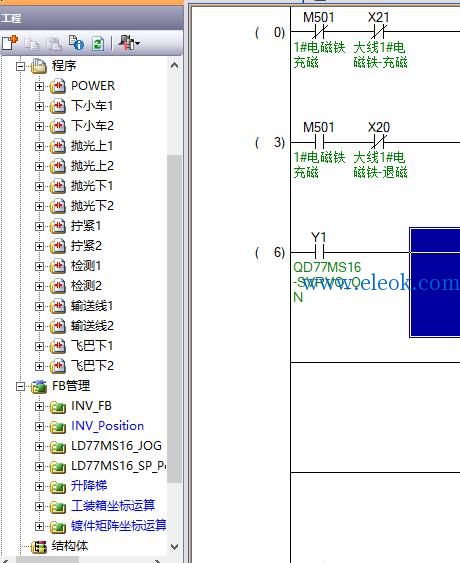Collapse the FB管理 tree node
The width and height of the screenshot is (460, 563).
[x=20, y=386]
